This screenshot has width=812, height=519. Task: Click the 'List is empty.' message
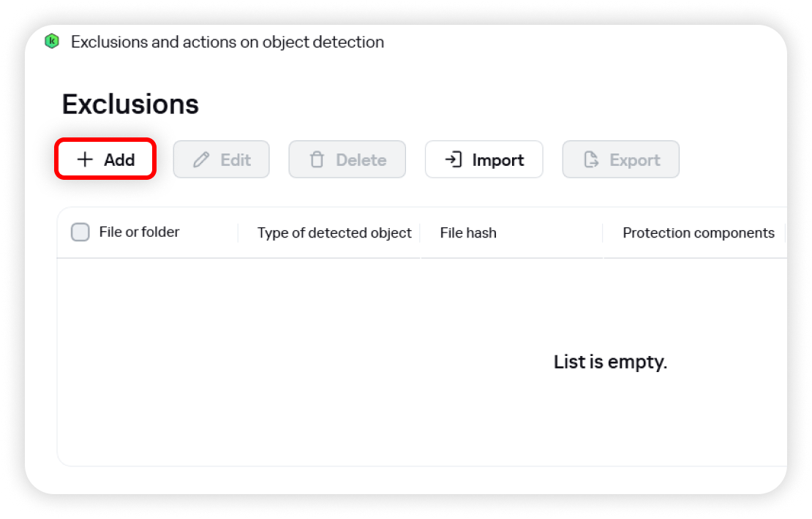tap(610, 362)
